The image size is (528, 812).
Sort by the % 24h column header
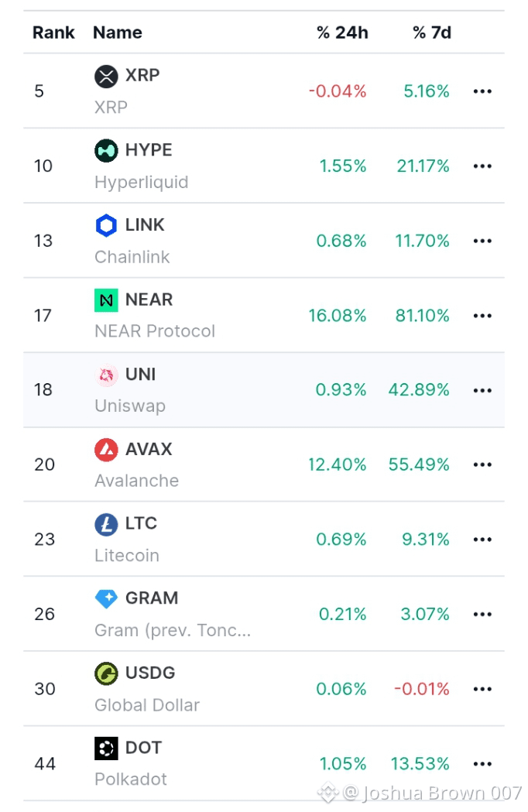(342, 33)
